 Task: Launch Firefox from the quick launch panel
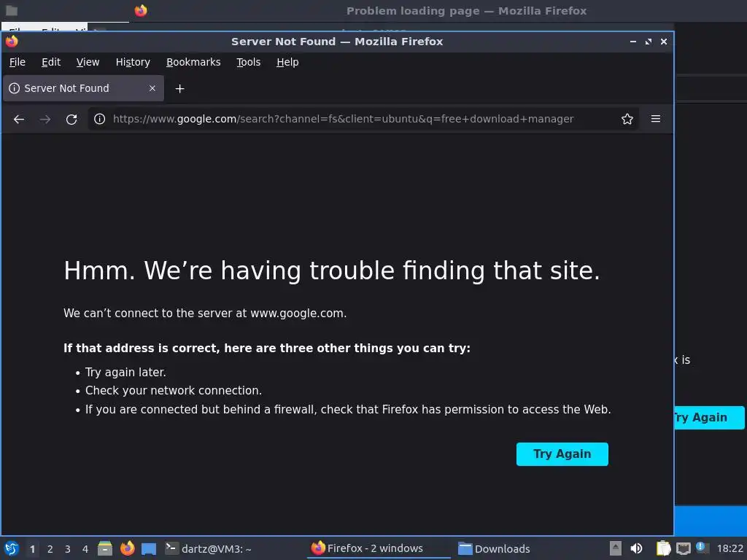(127, 548)
